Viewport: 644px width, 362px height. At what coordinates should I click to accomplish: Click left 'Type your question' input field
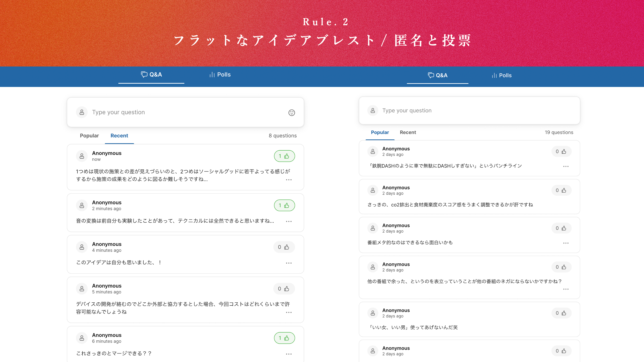coord(185,112)
